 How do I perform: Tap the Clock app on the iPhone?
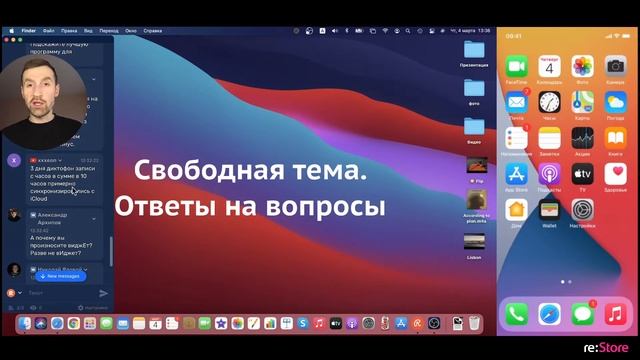point(549,102)
